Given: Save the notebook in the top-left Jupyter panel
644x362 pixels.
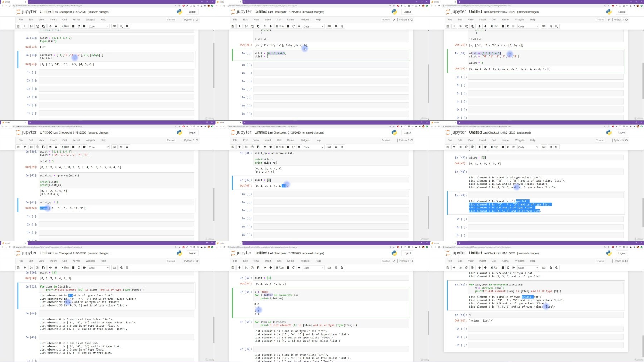Looking at the screenshot, I should click(x=18, y=26).
